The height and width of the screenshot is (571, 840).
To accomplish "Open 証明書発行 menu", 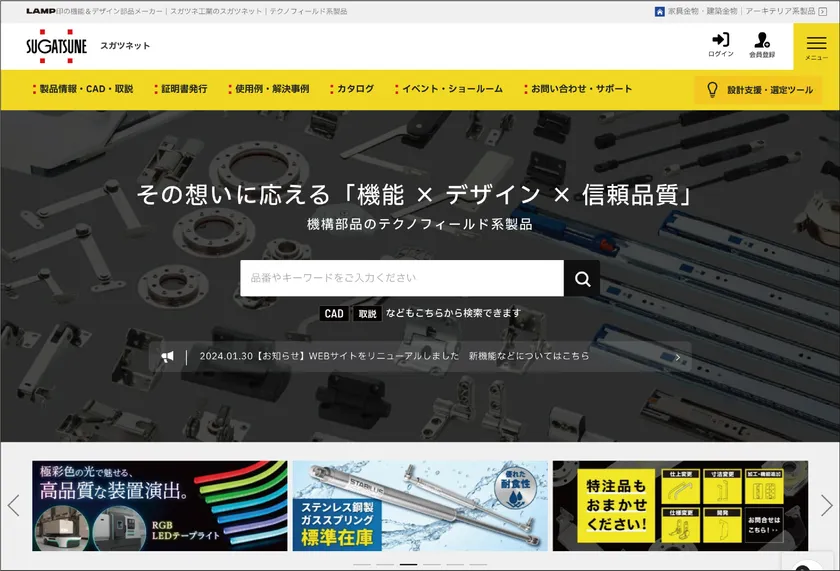I will (x=181, y=89).
